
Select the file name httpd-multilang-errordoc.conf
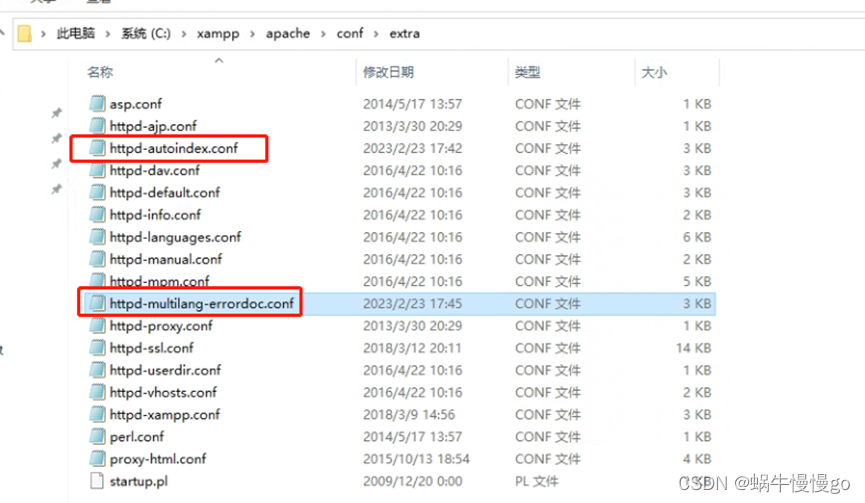201,303
